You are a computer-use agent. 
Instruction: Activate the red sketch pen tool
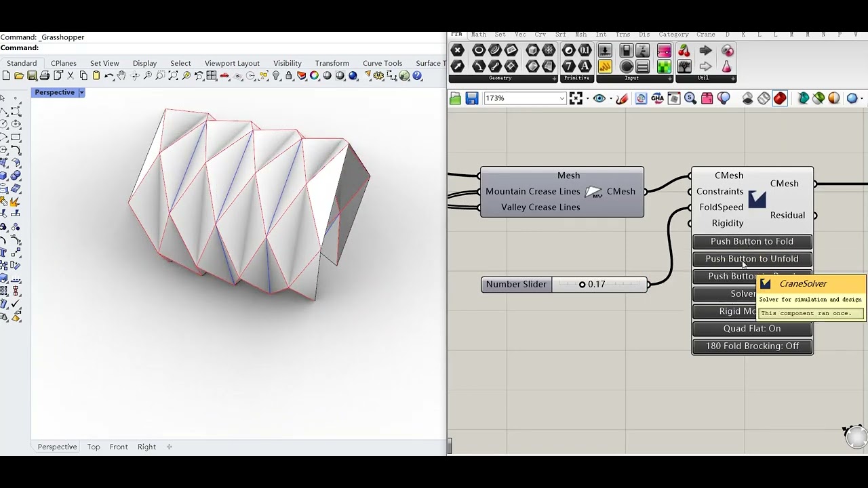621,99
